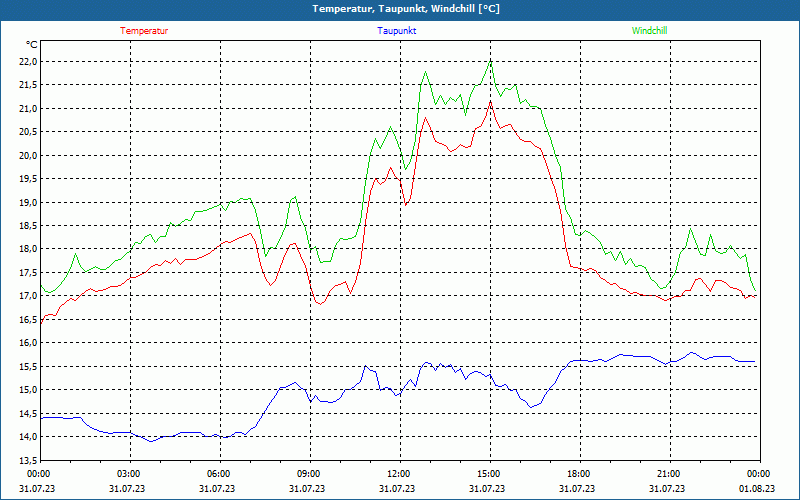The image size is (800, 500).
Task: Click the 17,5 y-axis value
Action: [29, 272]
